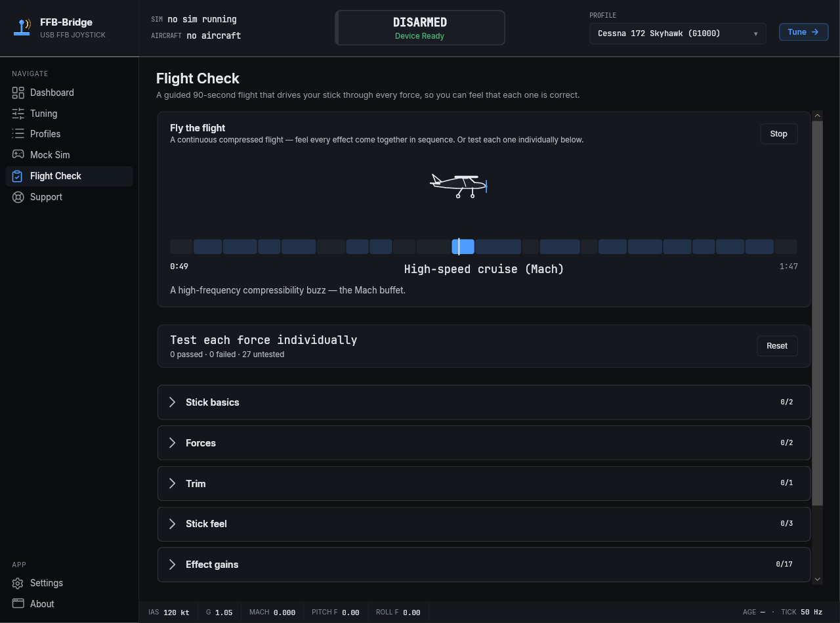Click the PITCH F '0.00' status value
This screenshot has width=840, height=623.
(x=350, y=612)
